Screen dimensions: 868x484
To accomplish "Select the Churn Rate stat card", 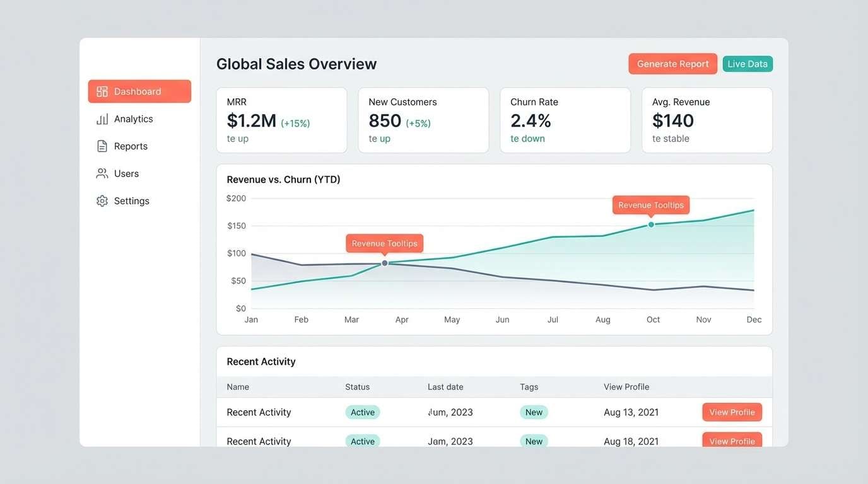I will (565, 120).
